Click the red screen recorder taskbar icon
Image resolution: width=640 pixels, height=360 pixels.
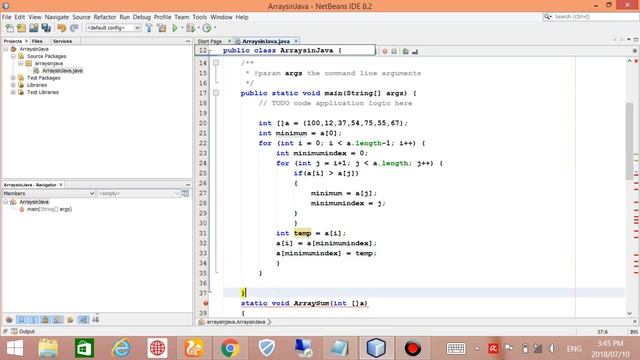(x=412, y=348)
